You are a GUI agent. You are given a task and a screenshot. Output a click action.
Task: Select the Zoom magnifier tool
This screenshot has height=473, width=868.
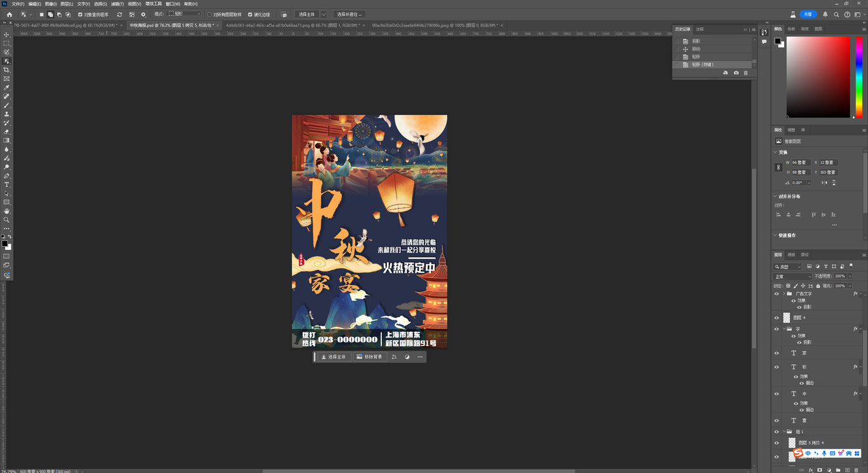(6, 220)
